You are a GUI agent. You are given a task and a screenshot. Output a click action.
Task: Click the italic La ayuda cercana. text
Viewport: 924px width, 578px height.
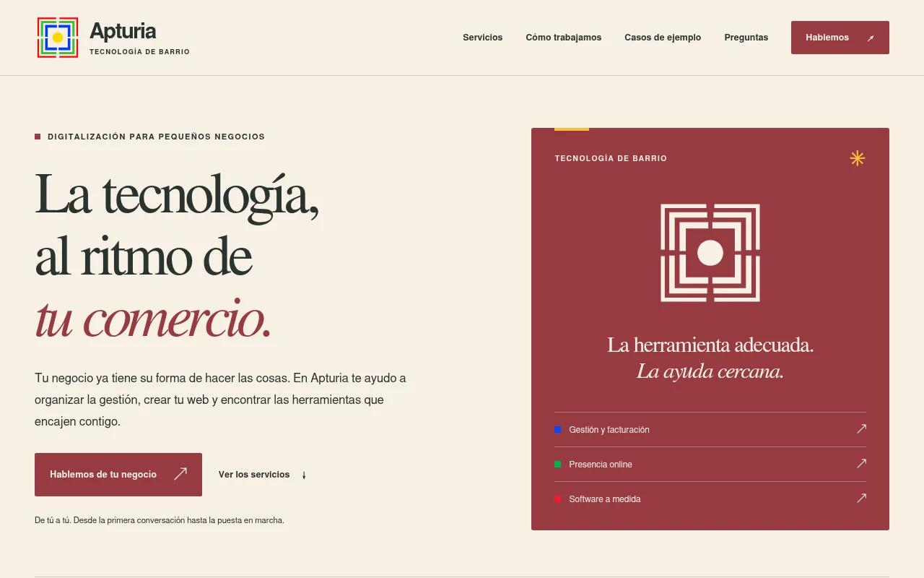710,372
